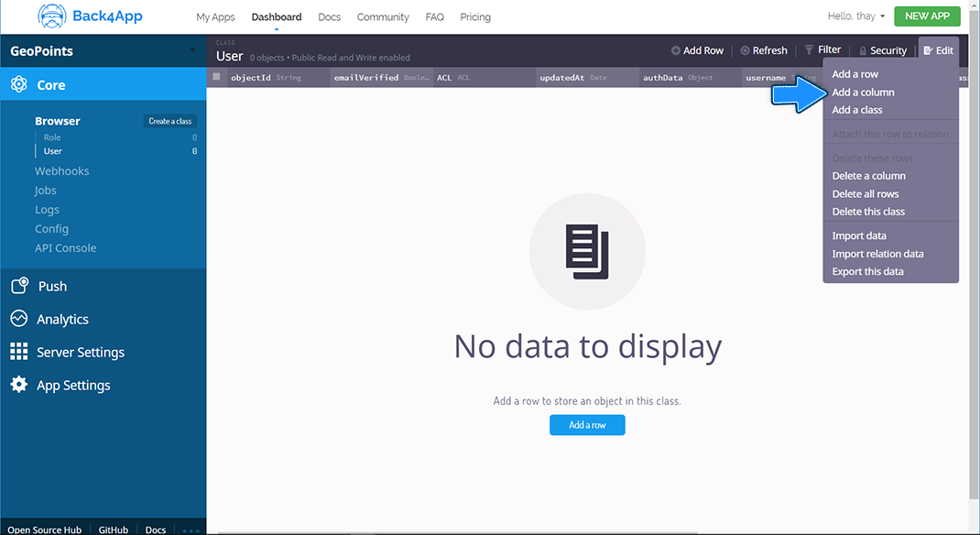Open Docs link in sidebar footer
Image resolution: width=980 pixels, height=535 pixels.
(x=156, y=530)
